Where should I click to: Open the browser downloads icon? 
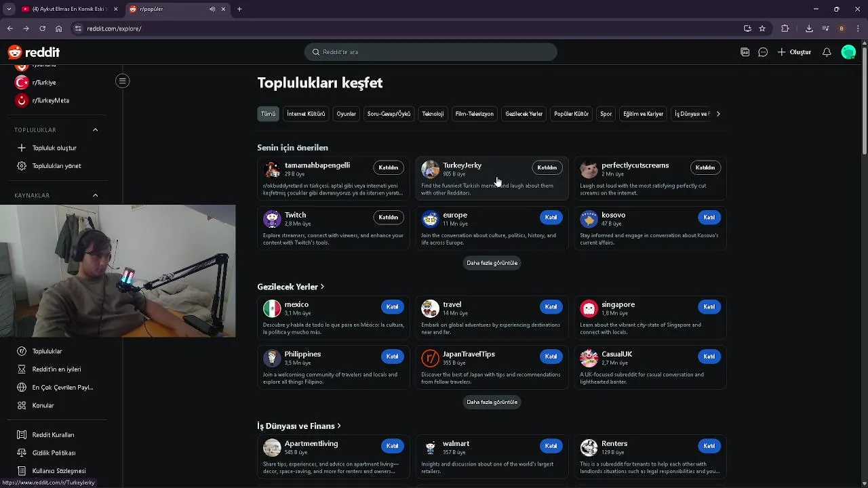(809, 28)
